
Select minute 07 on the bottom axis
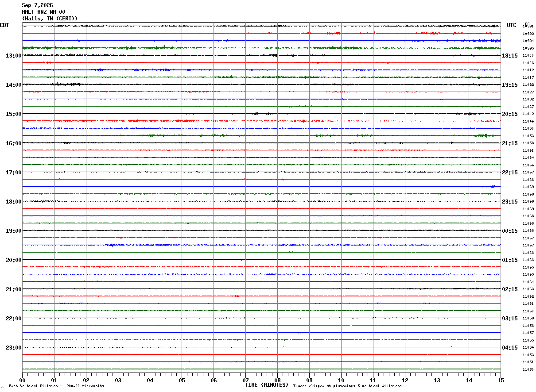point(245,380)
